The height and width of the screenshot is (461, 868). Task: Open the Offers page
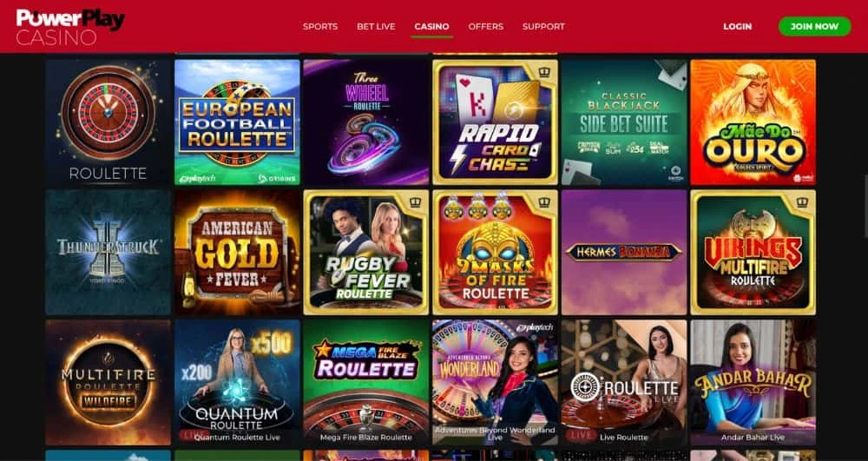[485, 27]
